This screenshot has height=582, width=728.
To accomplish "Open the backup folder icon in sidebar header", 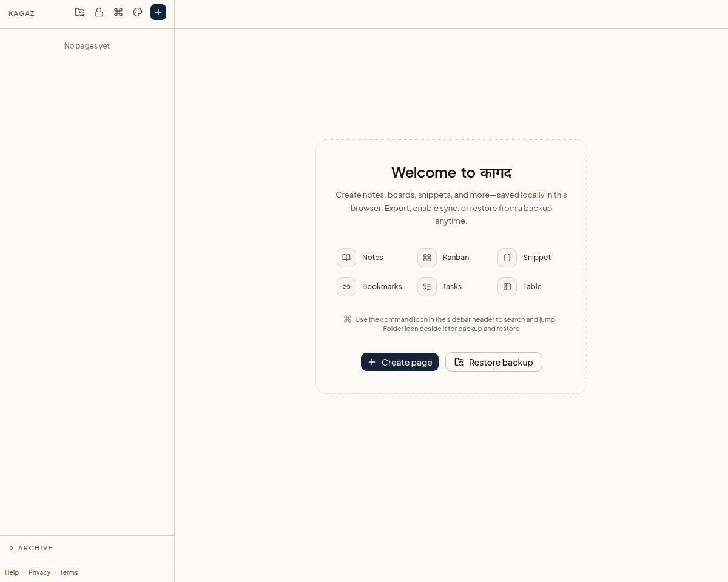I will click(79, 12).
